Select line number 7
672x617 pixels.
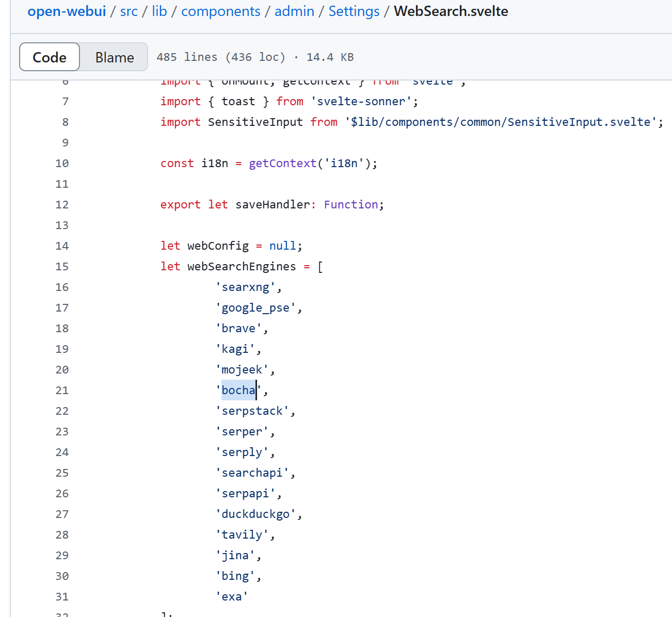pyautogui.click(x=65, y=102)
